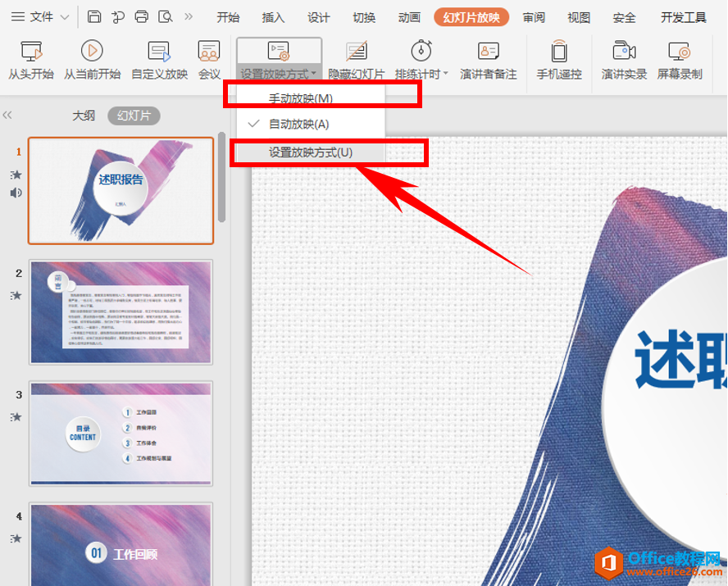
Task: Switch to the 视图 ribbon tab
Action: [579, 18]
